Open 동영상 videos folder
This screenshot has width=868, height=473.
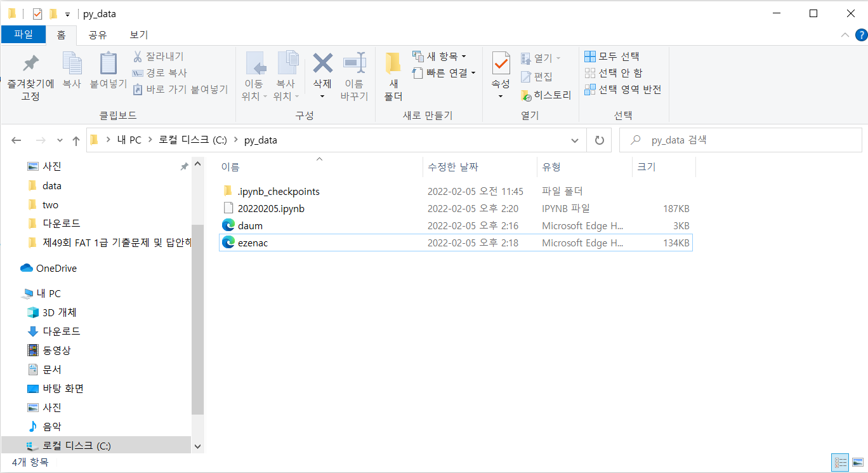point(48,350)
